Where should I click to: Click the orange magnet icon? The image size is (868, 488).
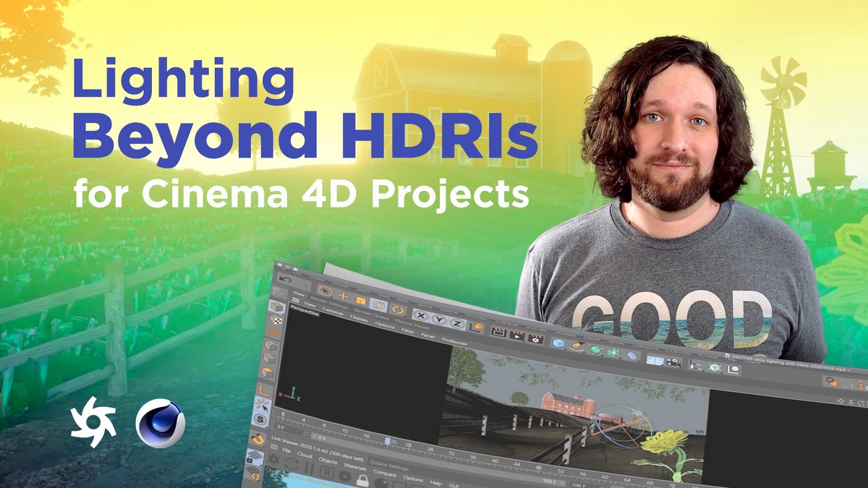258,439
